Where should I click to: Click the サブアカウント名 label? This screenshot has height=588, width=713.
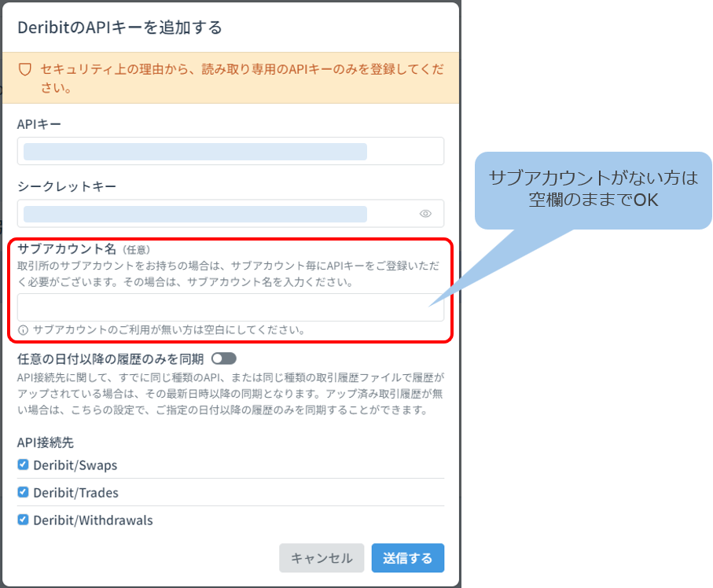pyautogui.click(x=67, y=248)
